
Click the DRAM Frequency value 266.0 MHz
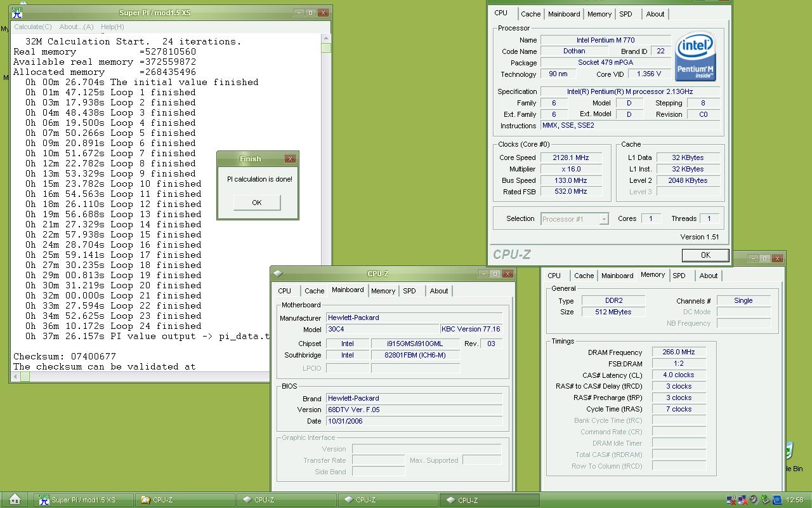click(x=678, y=352)
